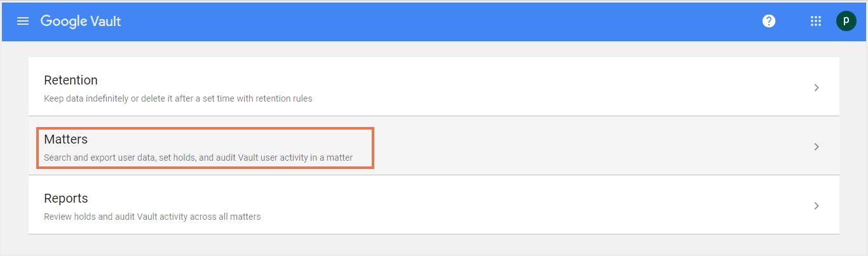This screenshot has height=256, width=868.
Task: Click blank white area inside the Reports row
Action: (x=540, y=205)
